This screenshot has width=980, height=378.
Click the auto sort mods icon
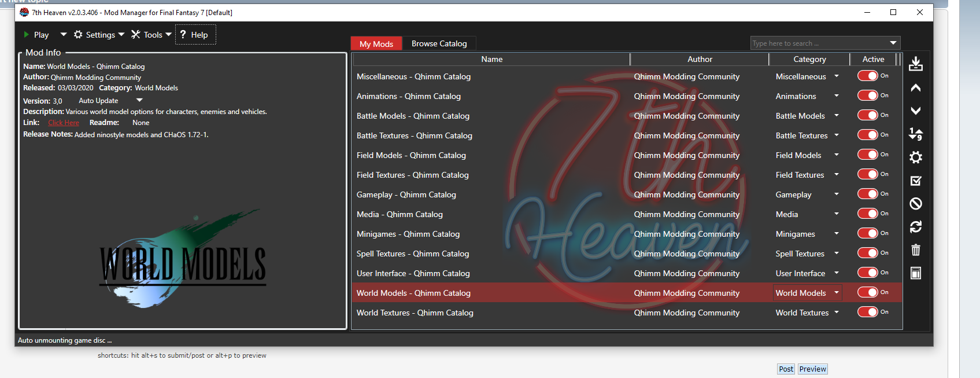point(916,134)
